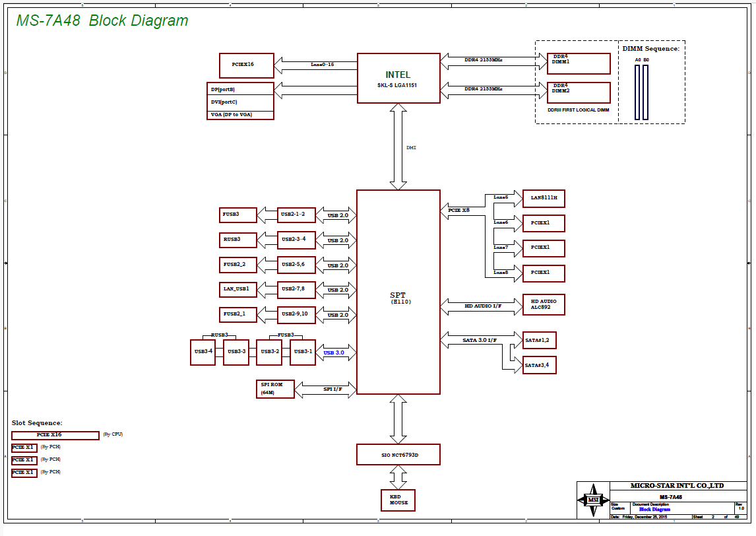Image resolution: width=756 pixels, height=536 pixels.
Task: Select the SATA#3,4 block
Action: coord(540,365)
